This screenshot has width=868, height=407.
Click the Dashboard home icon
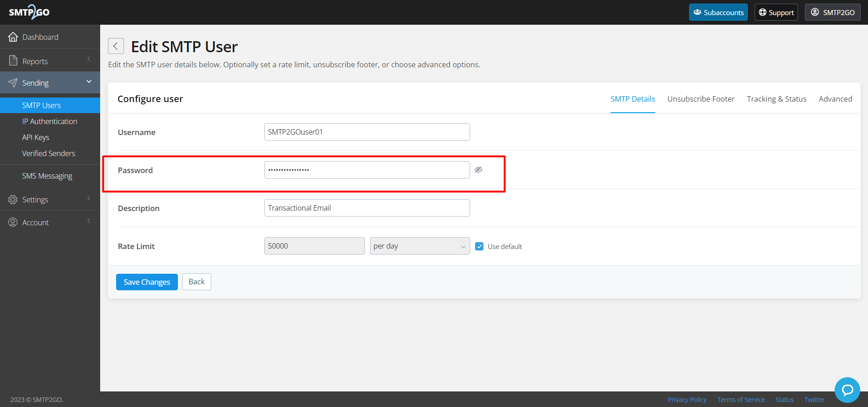(x=13, y=37)
